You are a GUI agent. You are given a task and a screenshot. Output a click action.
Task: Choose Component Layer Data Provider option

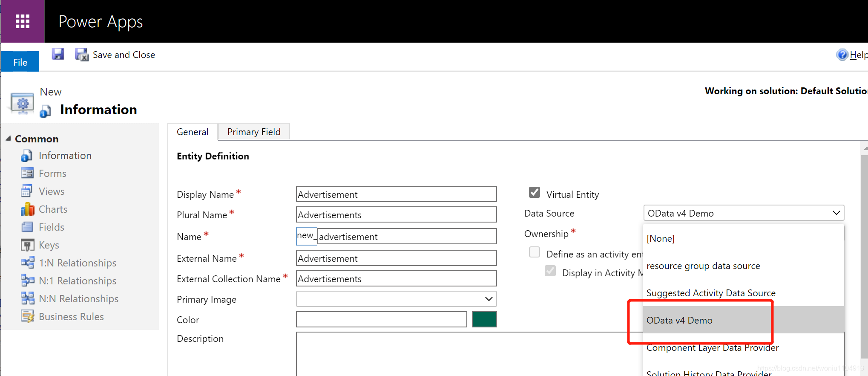click(744, 347)
